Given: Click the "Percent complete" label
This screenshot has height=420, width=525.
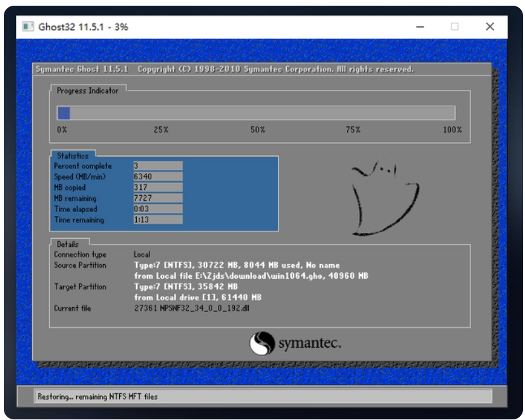Looking at the screenshot, I should click(83, 166).
